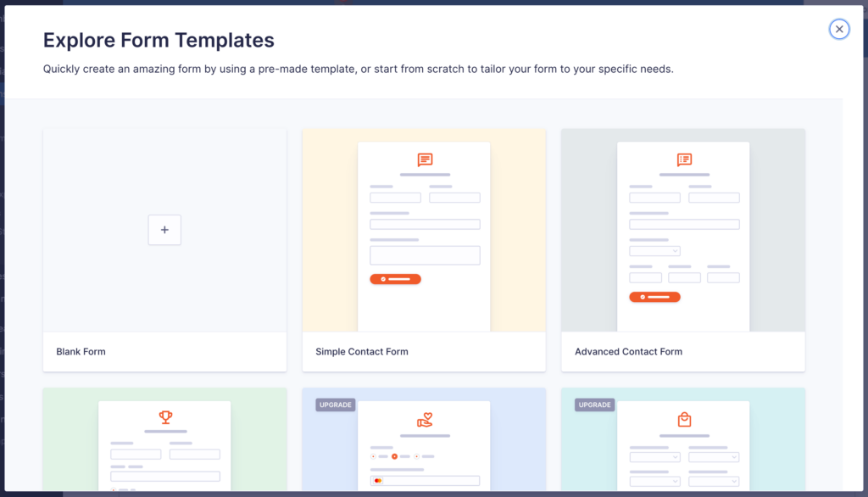
Task: Click the UPGRADE badge on the donation template
Action: pyautogui.click(x=335, y=405)
